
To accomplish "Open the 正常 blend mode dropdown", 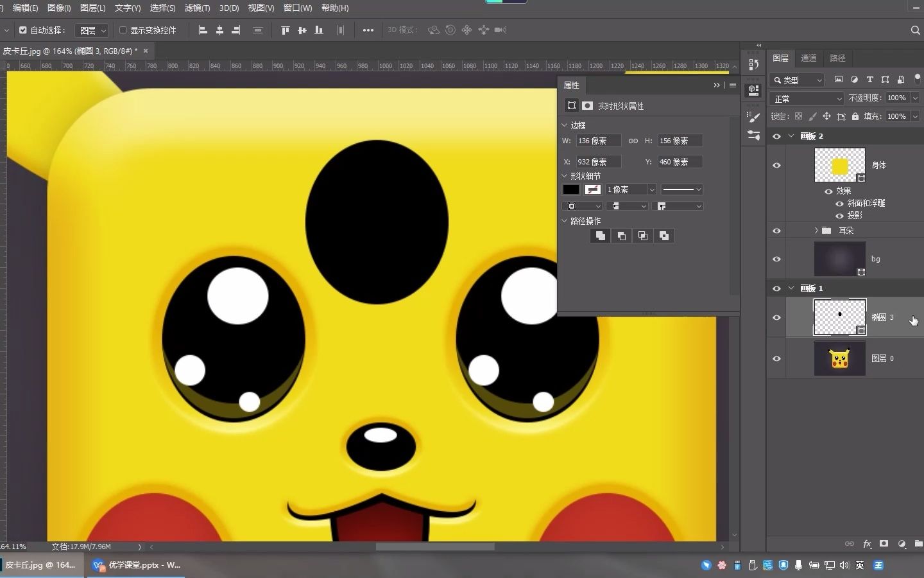I will coord(807,98).
